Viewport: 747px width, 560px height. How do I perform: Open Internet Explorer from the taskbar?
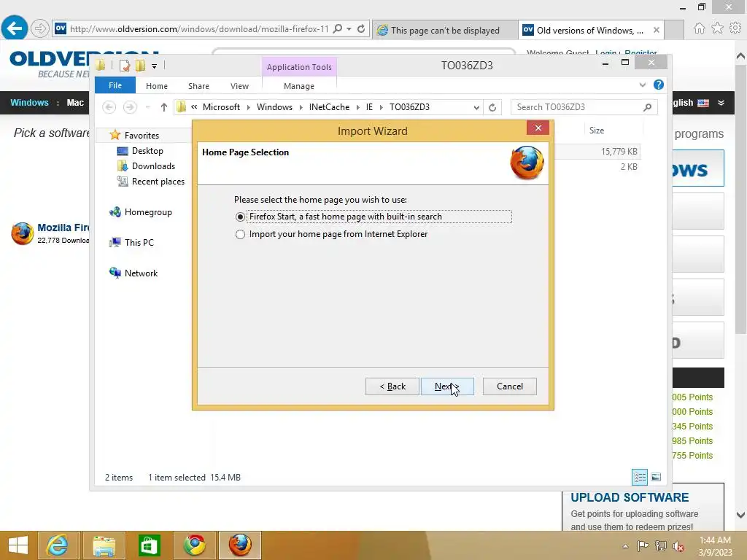coord(57,545)
